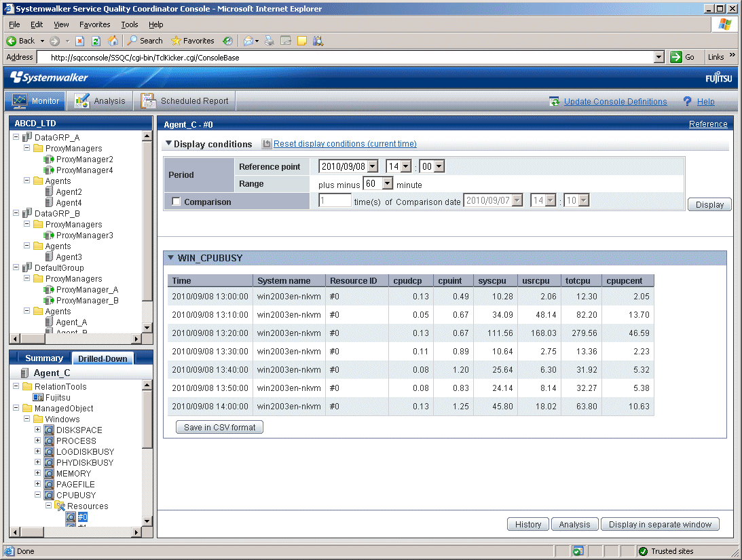
Task: Click the bottom tree vertical scrollbar up arrow
Action: point(147,385)
